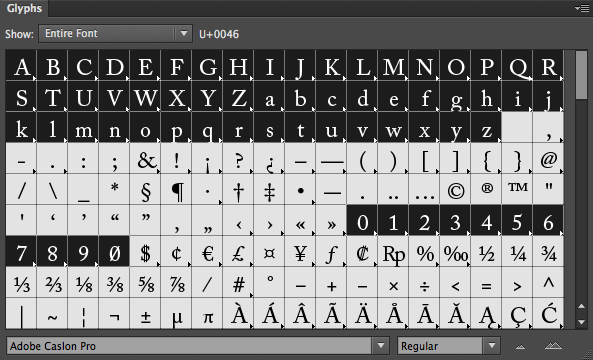Select the C-cedilla Ç glyph
Image resolution: width=593 pixels, height=360 pixels.
click(x=517, y=313)
